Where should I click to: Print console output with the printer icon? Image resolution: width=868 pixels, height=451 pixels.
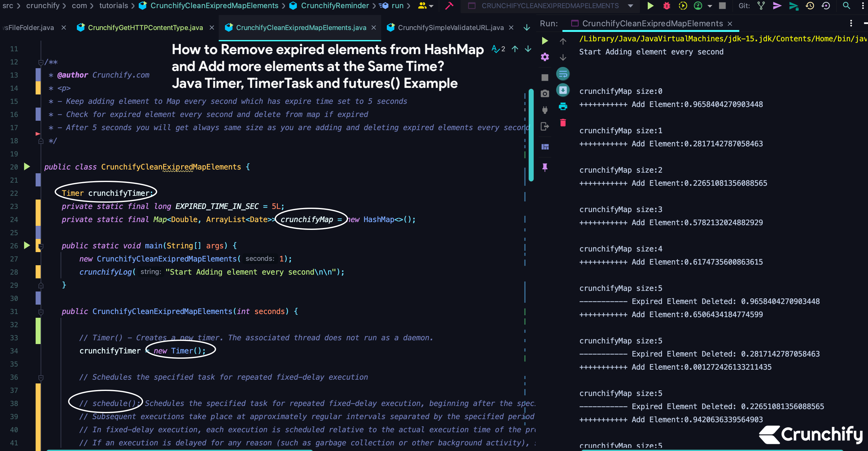coord(563,106)
